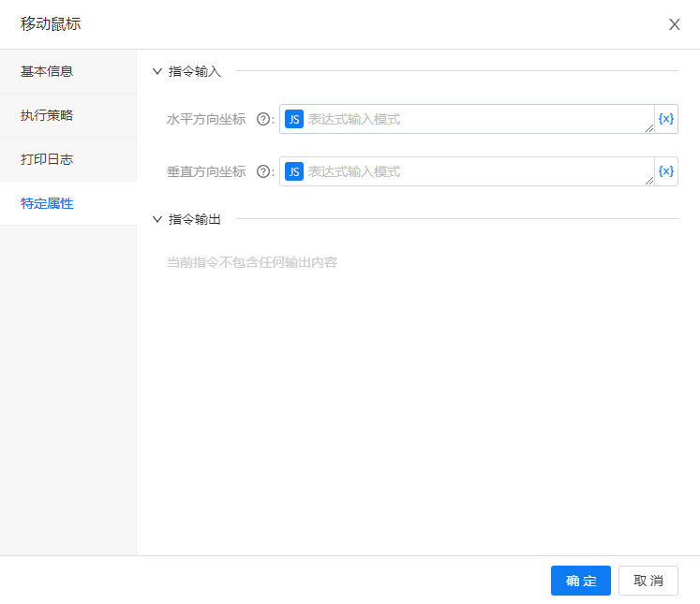The width and height of the screenshot is (700, 604).
Task: Go to the 打印日志 tab
Action: click(47, 159)
